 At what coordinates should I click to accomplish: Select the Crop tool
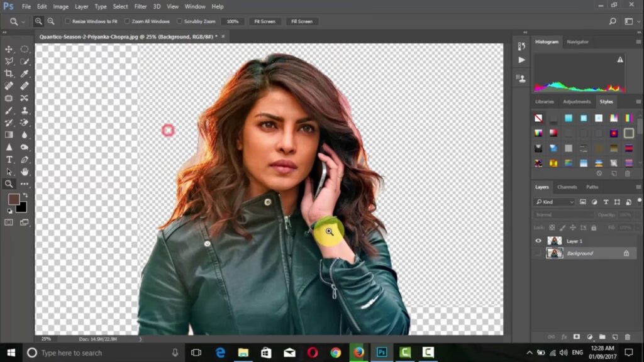[9, 74]
